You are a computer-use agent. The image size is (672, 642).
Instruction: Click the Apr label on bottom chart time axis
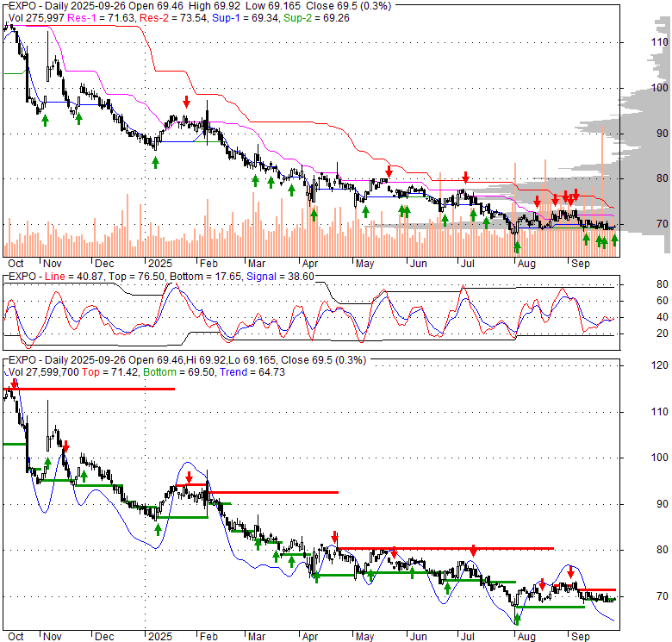(x=309, y=637)
